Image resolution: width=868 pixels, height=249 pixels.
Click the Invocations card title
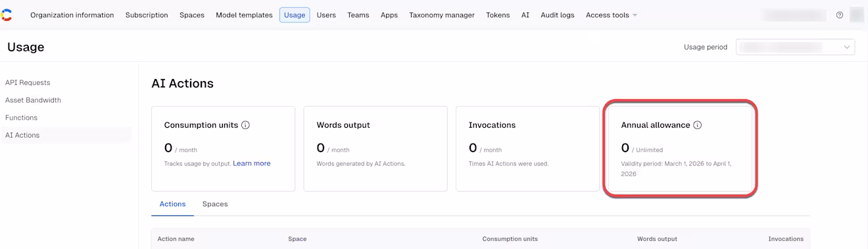pyautogui.click(x=492, y=125)
